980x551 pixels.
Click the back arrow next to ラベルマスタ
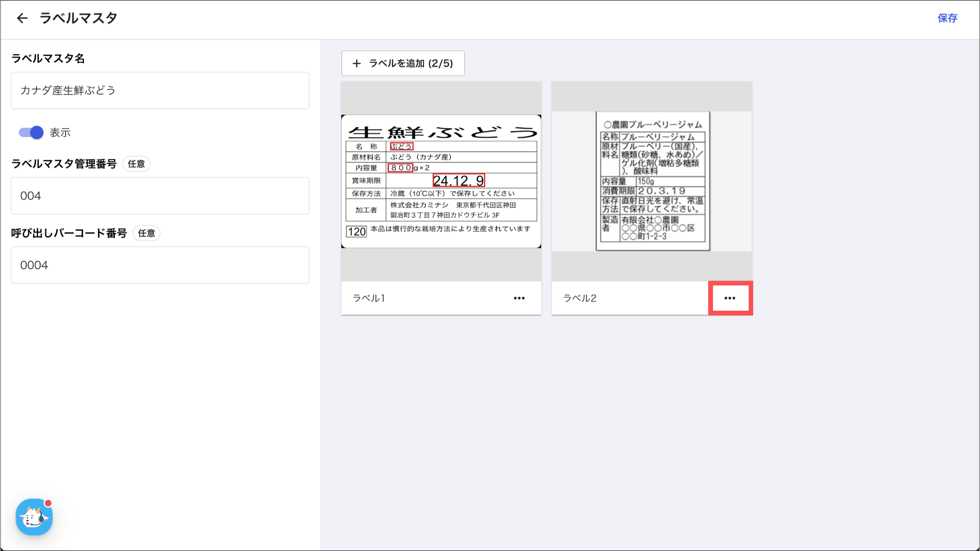pos(22,18)
